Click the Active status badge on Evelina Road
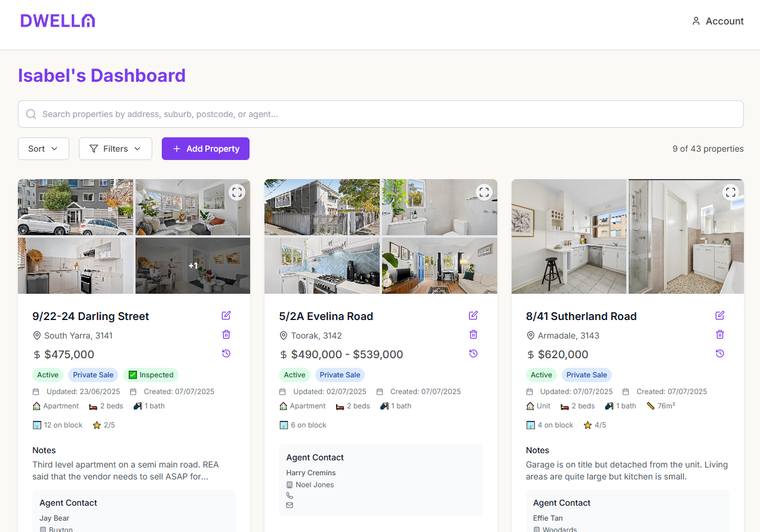This screenshot has width=760, height=532. (294, 374)
